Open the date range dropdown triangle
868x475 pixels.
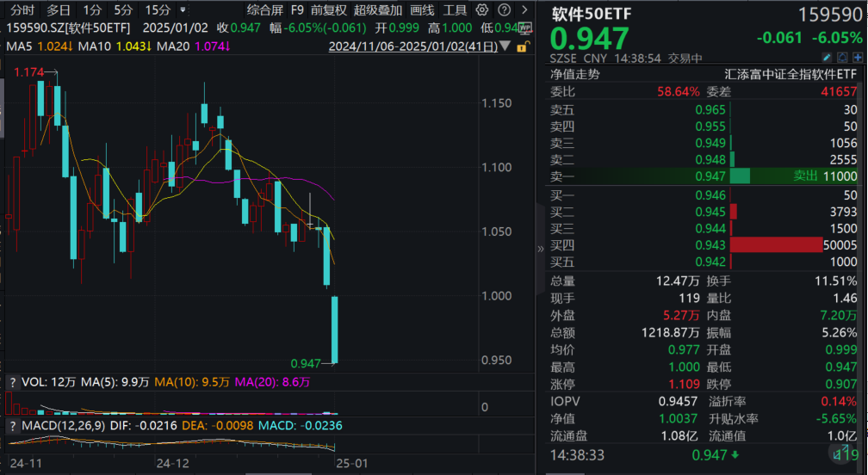[505, 46]
